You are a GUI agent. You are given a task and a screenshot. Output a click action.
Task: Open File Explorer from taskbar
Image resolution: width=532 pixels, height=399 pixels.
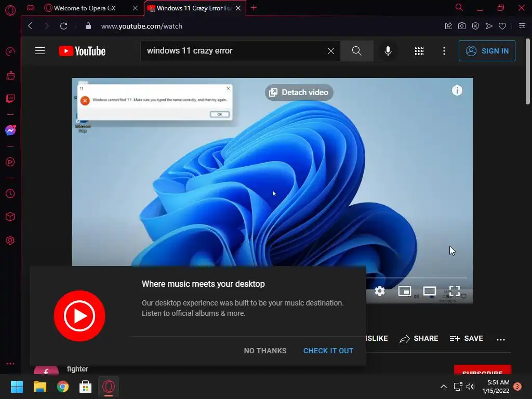click(x=39, y=387)
